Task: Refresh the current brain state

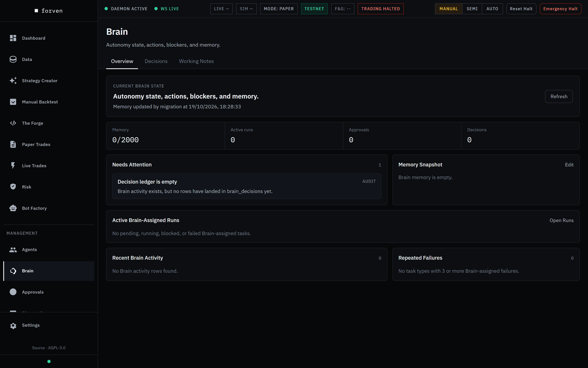Action: [559, 96]
